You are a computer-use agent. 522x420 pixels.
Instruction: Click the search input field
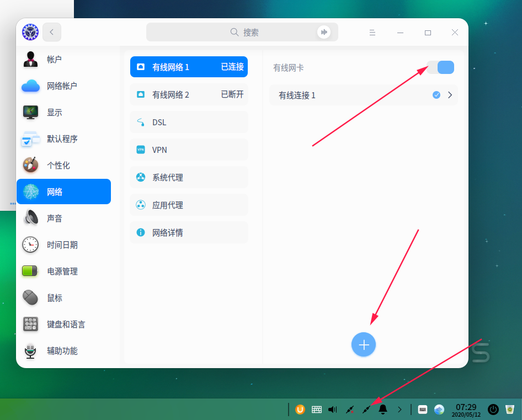pos(243,32)
